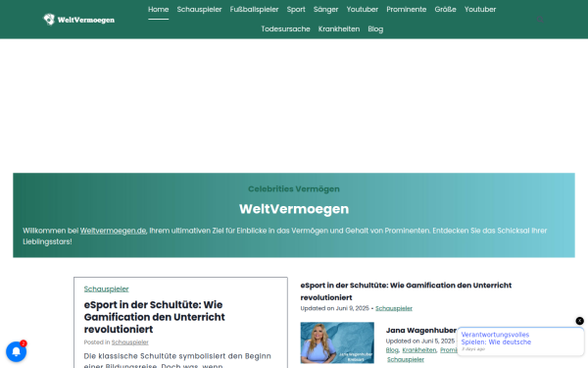Open the Sport menu item
588x368 pixels.
(296, 10)
